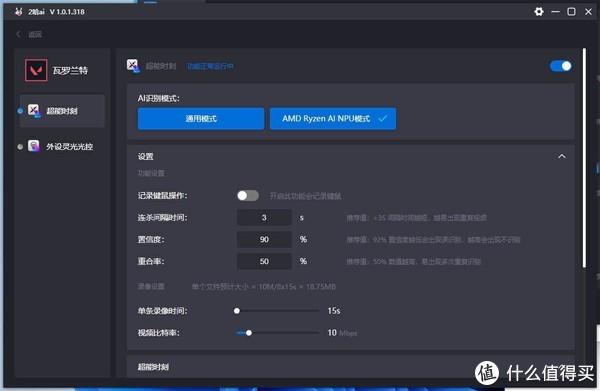Minimize the application window
The image size is (600, 391).
556,11
